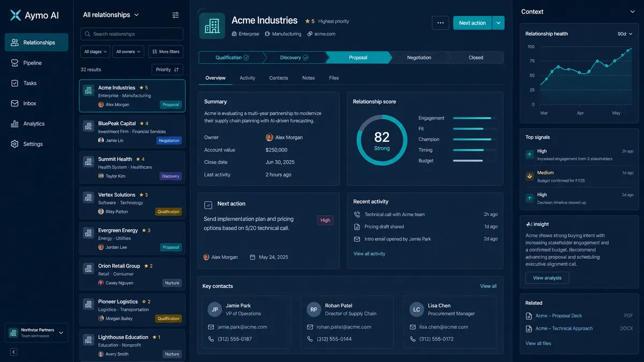The height and width of the screenshot is (362, 644).
Task: Click the Settings gear icon
Action: click(x=14, y=144)
